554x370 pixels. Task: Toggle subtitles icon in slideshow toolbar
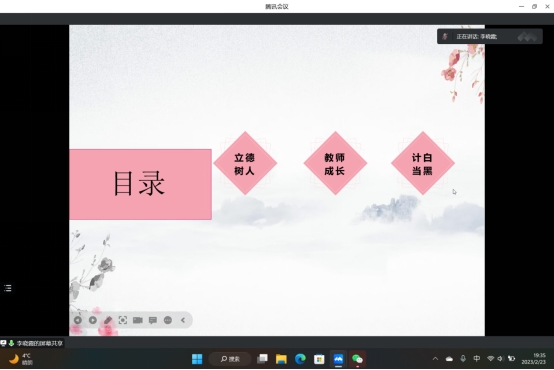(153, 320)
